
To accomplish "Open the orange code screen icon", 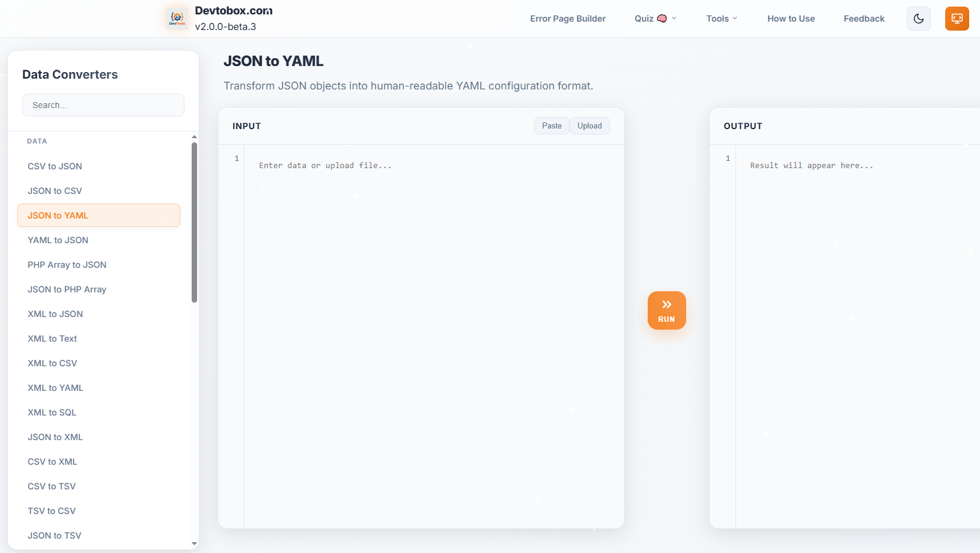I will [x=957, y=19].
